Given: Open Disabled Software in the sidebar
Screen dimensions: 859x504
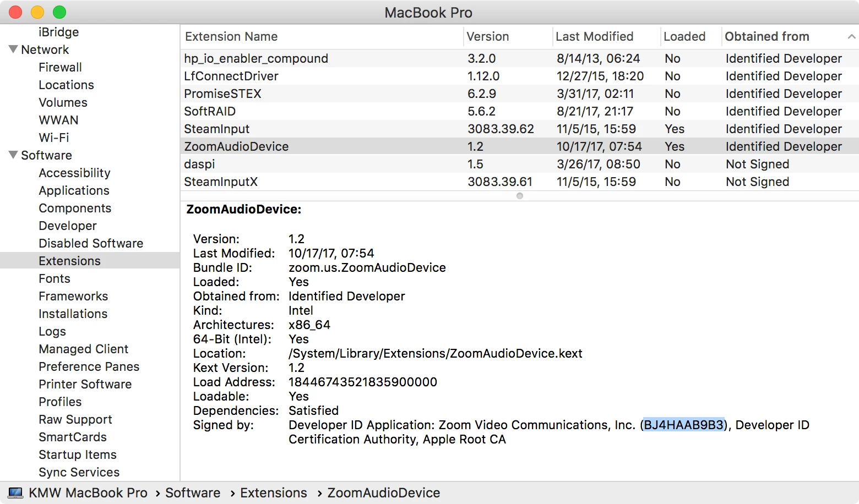Looking at the screenshot, I should click(x=91, y=243).
